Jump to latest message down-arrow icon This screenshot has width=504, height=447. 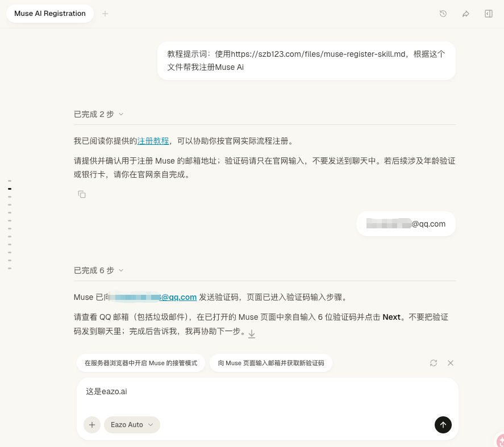tap(252, 333)
